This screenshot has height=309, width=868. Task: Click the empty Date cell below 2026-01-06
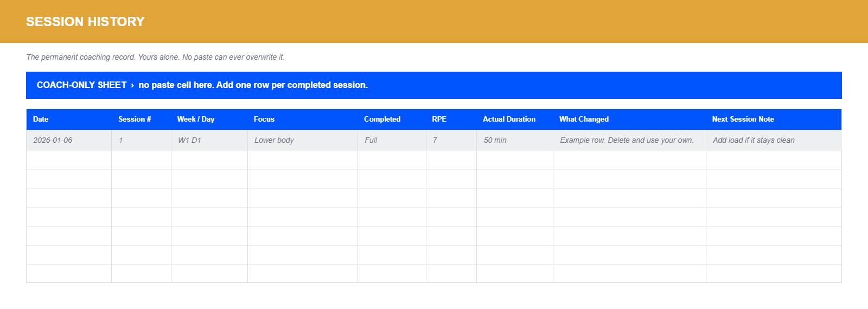[69, 160]
